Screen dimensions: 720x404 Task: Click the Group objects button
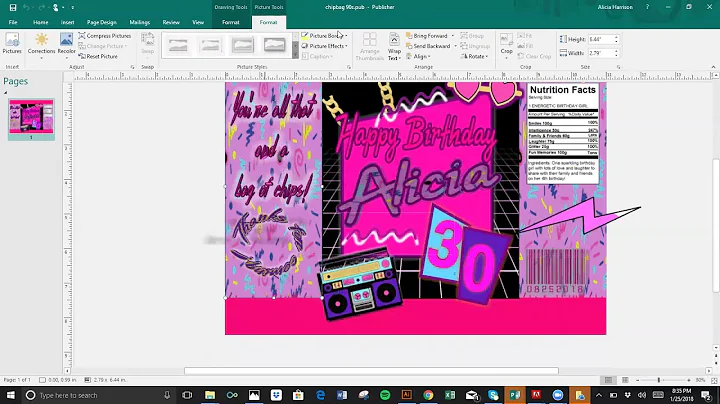(472, 35)
